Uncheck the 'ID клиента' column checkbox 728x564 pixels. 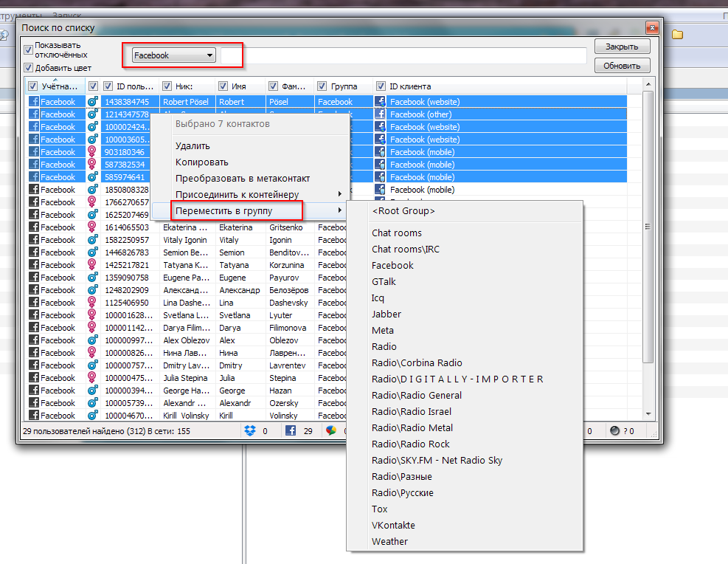[x=381, y=86]
